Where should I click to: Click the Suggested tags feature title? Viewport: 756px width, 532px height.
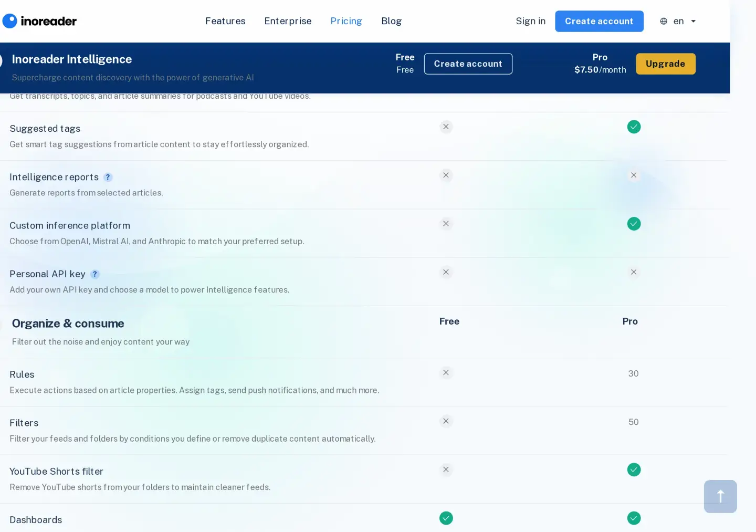pos(45,129)
